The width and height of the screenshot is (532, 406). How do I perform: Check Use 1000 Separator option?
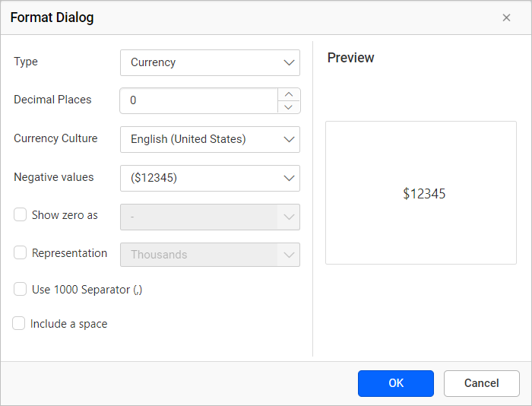pos(20,289)
